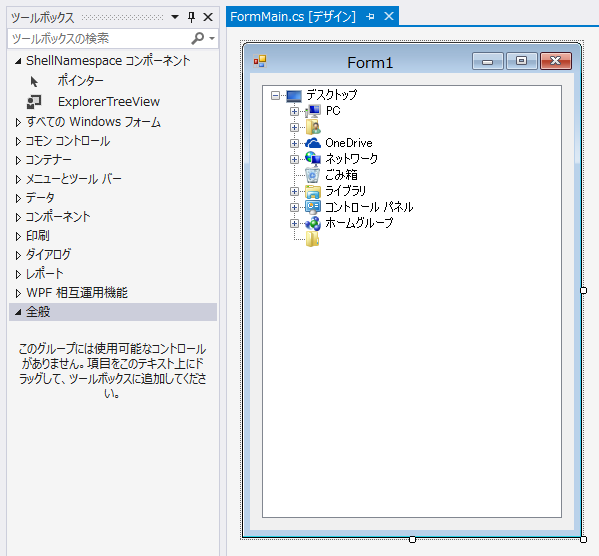The width and height of the screenshot is (599, 556).
Task: Expand the コモン コントロール group
Action: click(x=18, y=141)
